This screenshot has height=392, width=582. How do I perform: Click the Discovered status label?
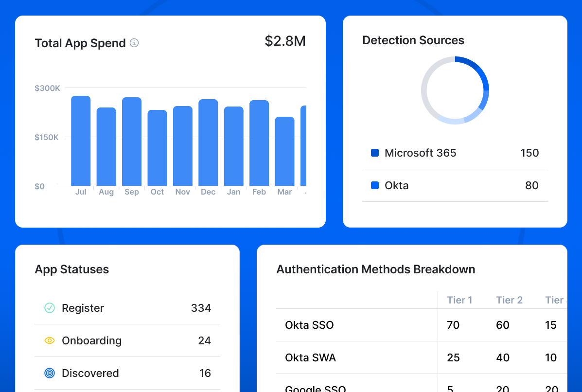(90, 373)
